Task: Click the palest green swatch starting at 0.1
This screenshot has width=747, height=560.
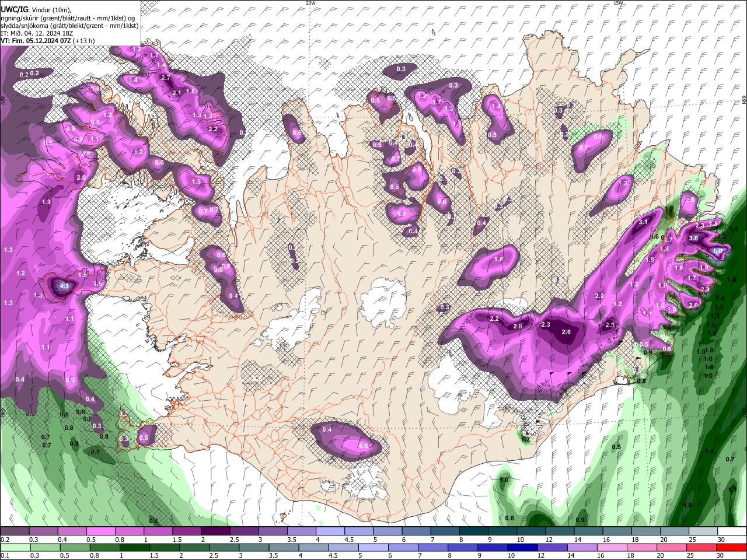Action: [x=15, y=547]
